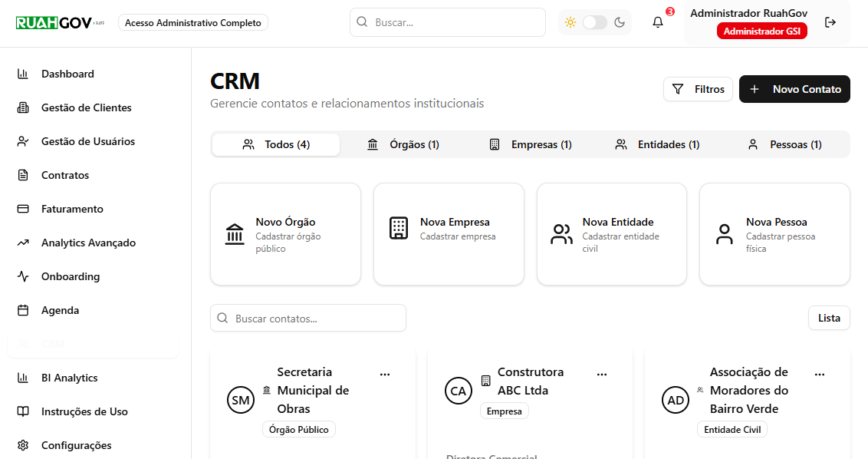Open options menu for Construtora ABC Ltda
The height and width of the screenshot is (459, 868).
pyautogui.click(x=602, y=374)
